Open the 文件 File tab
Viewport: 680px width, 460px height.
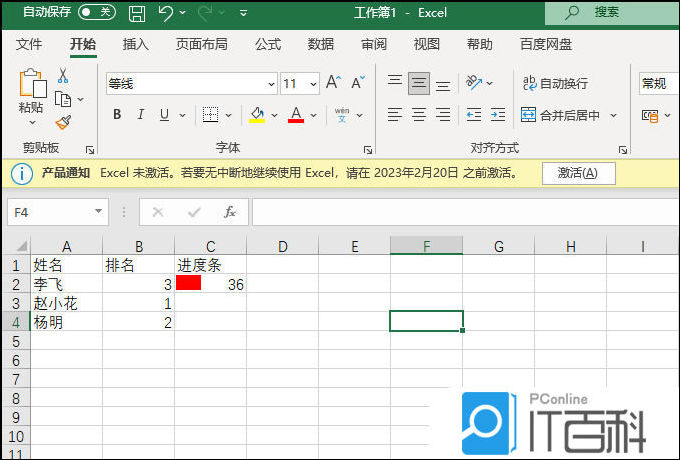click(29, 44)
